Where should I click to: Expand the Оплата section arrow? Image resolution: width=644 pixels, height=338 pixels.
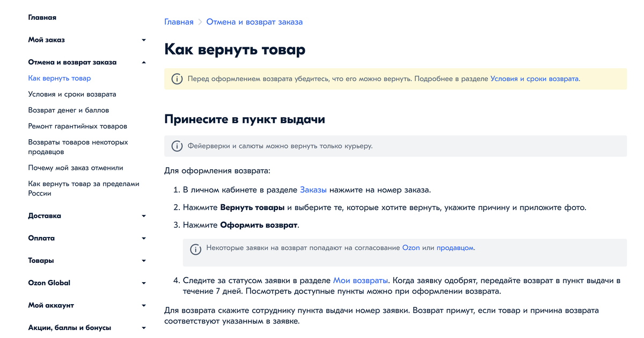[144, 239]
